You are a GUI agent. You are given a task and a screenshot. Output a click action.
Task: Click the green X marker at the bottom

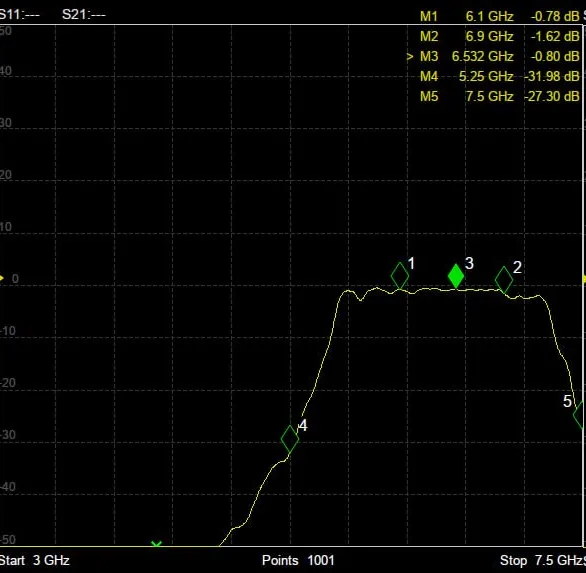[157, 543]
